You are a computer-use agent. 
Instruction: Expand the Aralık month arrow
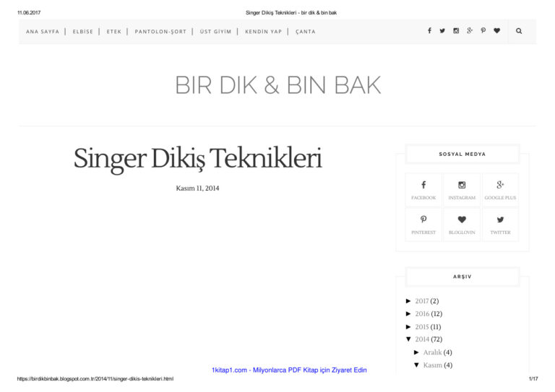(x=416, y=352)
